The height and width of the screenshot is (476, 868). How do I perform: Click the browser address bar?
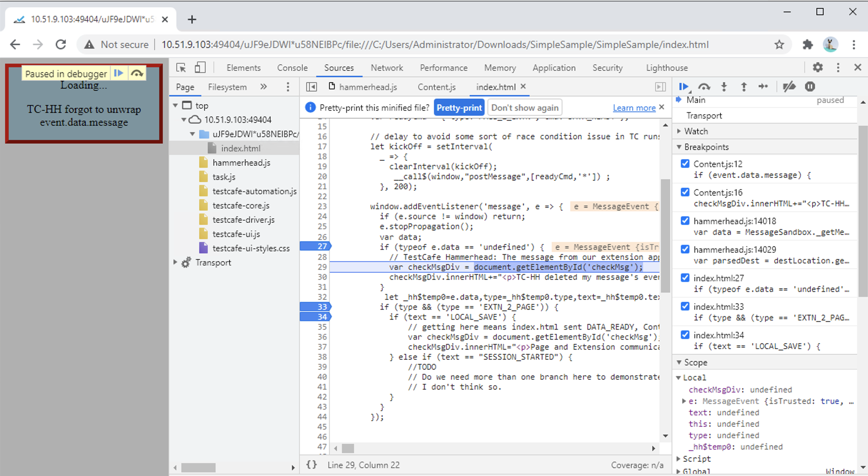[x=428, y=44]
